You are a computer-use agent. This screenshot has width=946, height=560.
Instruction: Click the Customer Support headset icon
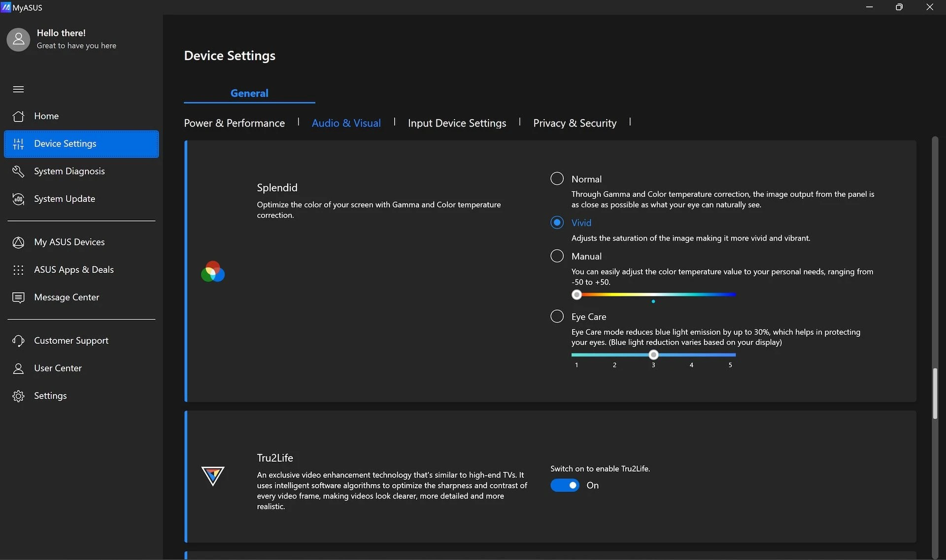tap(18, 341)
